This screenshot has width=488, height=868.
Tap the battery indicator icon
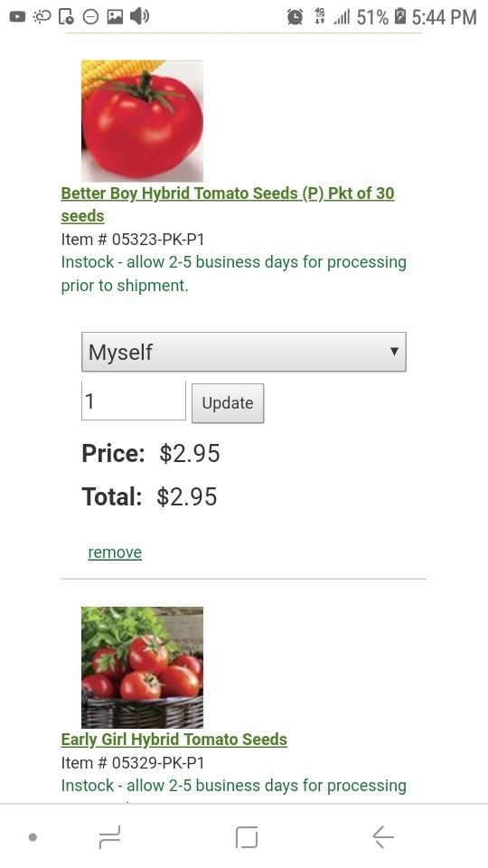(400, 16)
